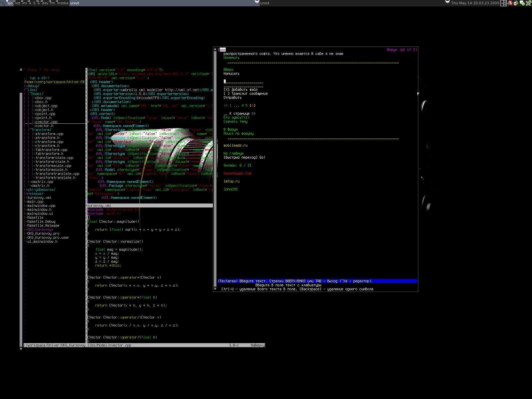Image resolution: width=532 pixels, height=399 pixels.
Task: Collapse the Model/ directory node
Action: [36, 94]
